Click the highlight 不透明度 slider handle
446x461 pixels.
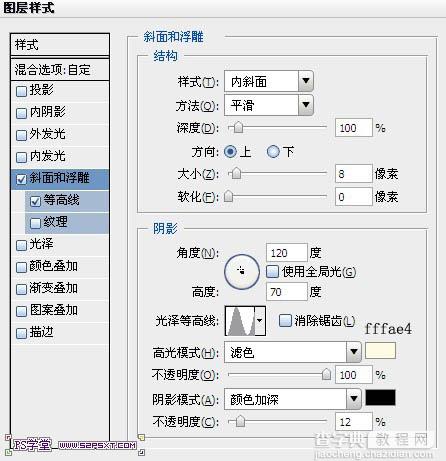[326, 374]
